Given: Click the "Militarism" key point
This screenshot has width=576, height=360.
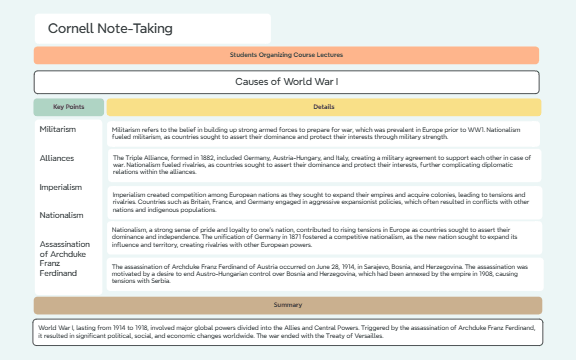Looking at the screenshot, I should point(58,129).
